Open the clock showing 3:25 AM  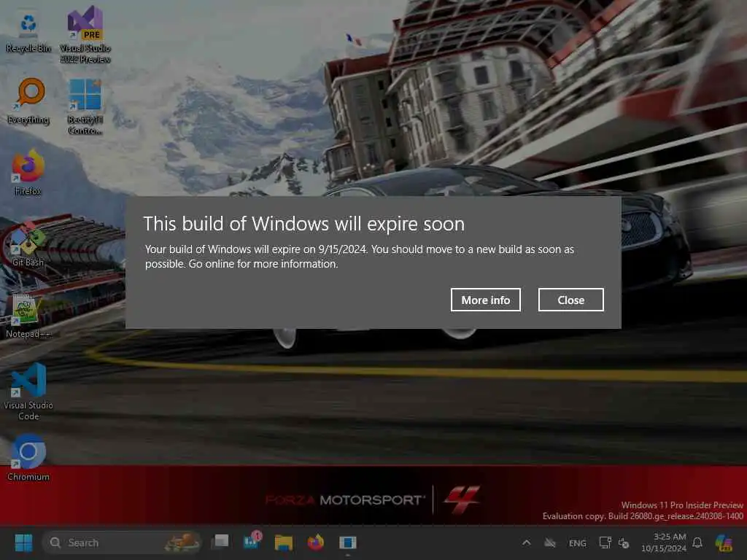point(664,542)
